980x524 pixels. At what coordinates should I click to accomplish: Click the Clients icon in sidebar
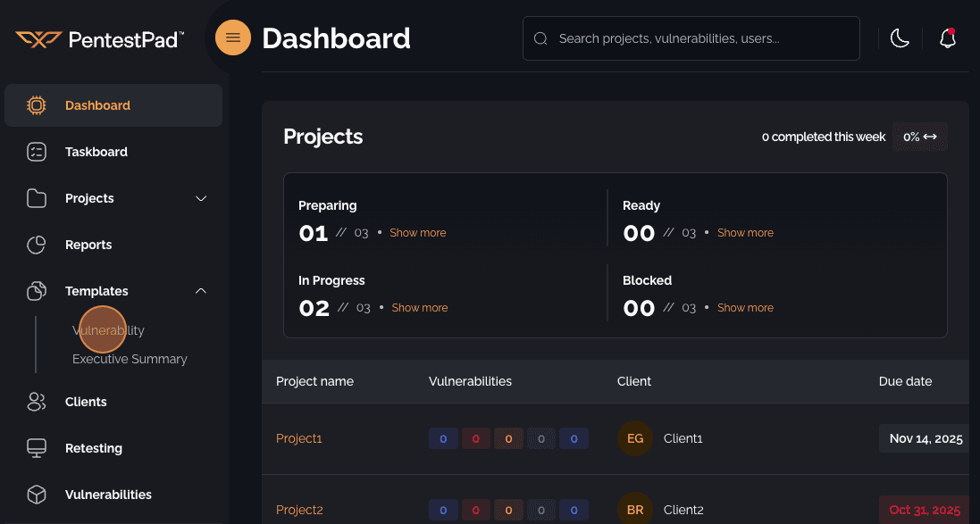[x=37, y=402]
